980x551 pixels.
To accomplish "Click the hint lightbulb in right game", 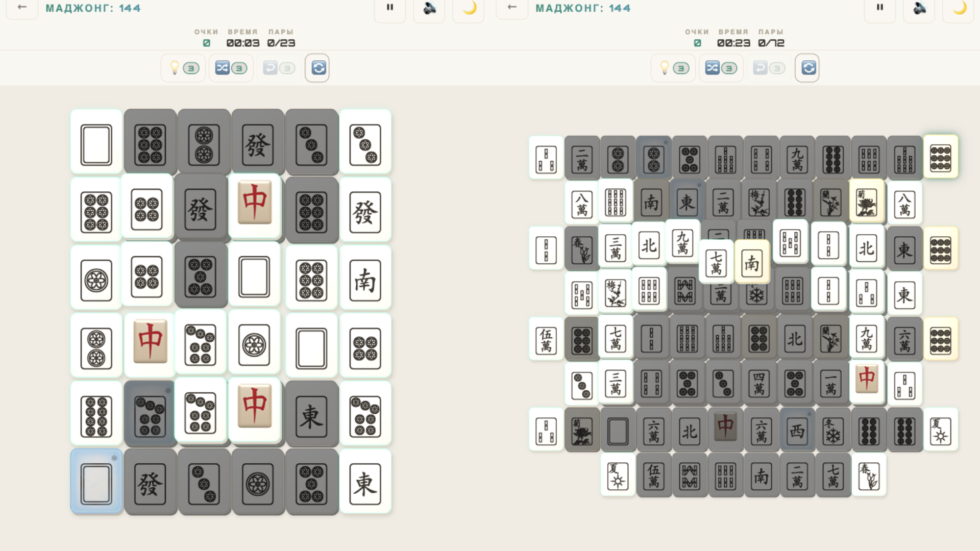I will coord(673,68).
